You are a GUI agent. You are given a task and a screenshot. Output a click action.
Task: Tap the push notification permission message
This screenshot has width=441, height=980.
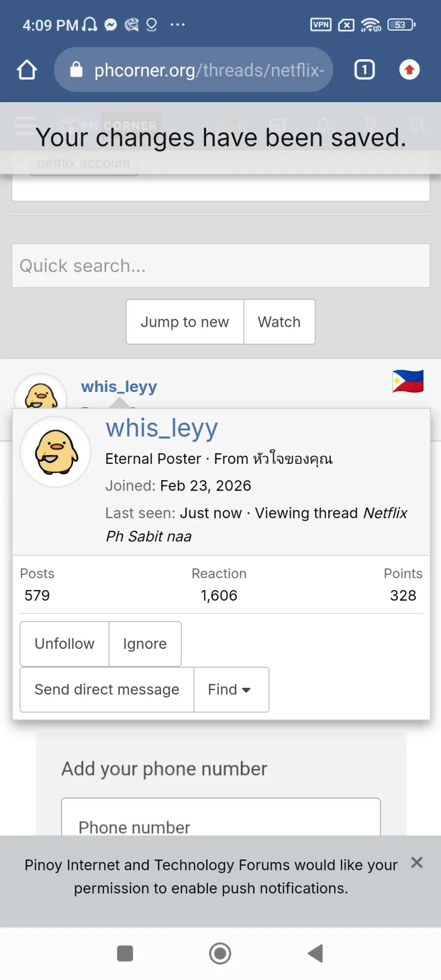tap(211, 876)
